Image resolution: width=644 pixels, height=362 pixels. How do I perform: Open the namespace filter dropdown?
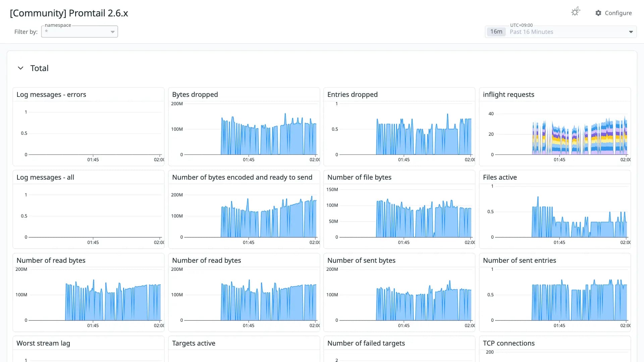(x=79, y=32)
